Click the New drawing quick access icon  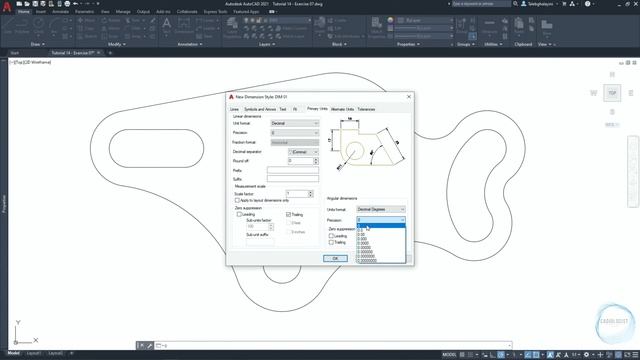(x=19, y=4)
